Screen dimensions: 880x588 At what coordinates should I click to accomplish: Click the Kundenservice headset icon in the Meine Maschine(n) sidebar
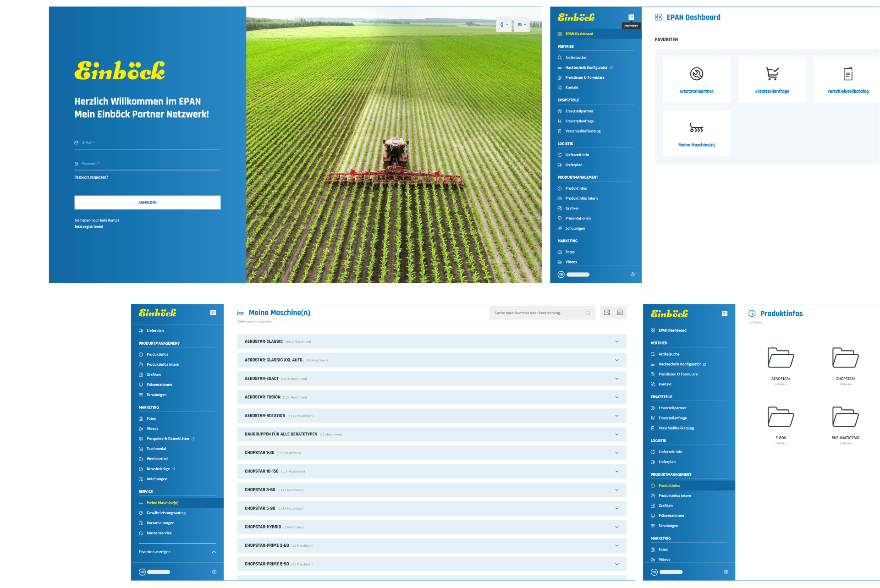point(141,533)
